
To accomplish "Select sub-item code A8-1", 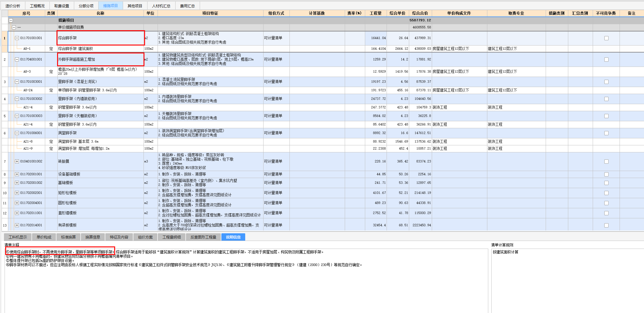I will click(27, 49).
